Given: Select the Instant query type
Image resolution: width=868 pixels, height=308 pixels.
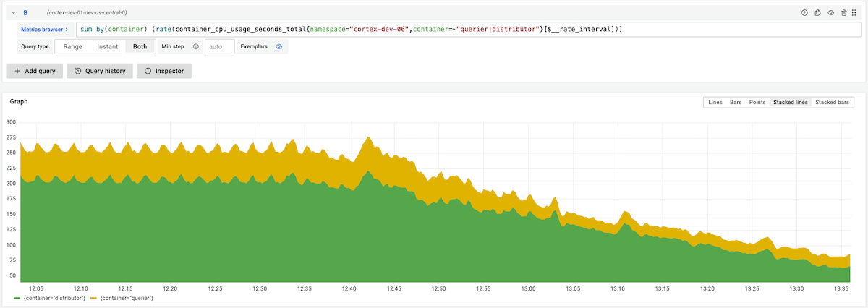Looking at the screenshot, I should (x=107, y=46).
